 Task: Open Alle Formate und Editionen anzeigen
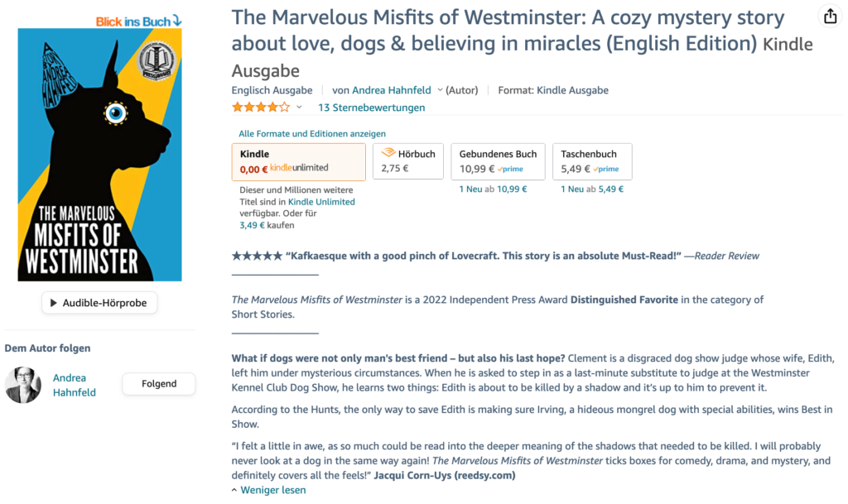pos(312,133)
